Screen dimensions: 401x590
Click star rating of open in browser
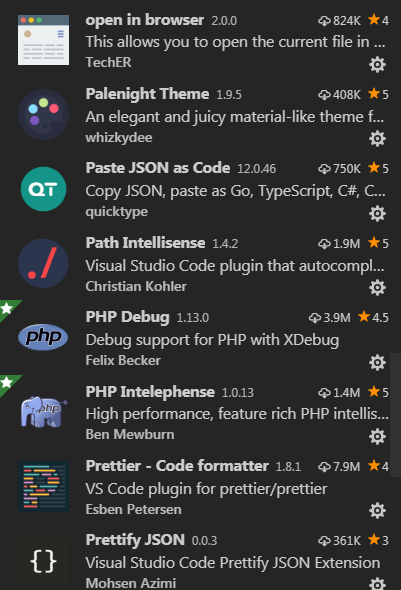tap(378, 20)
